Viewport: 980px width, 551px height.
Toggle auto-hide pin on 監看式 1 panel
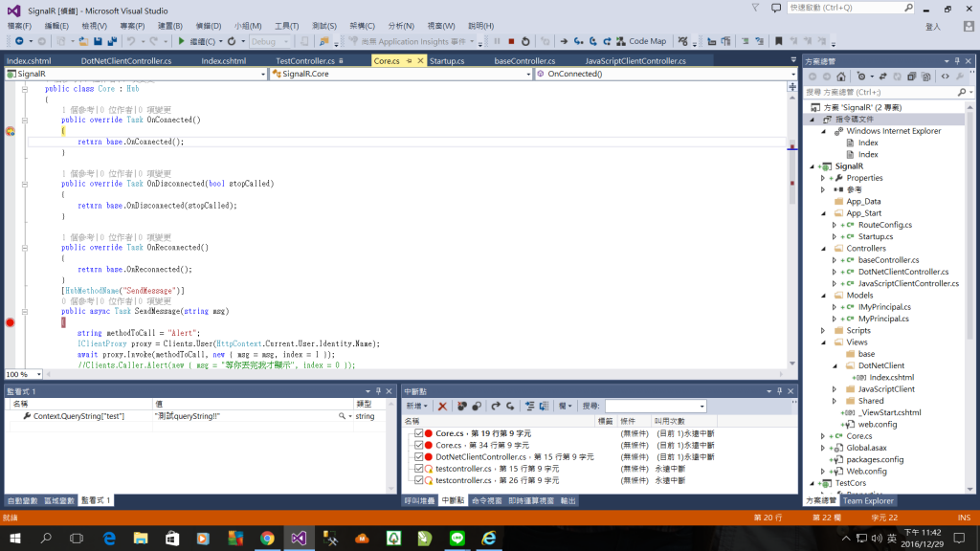(x=378, y=391)
